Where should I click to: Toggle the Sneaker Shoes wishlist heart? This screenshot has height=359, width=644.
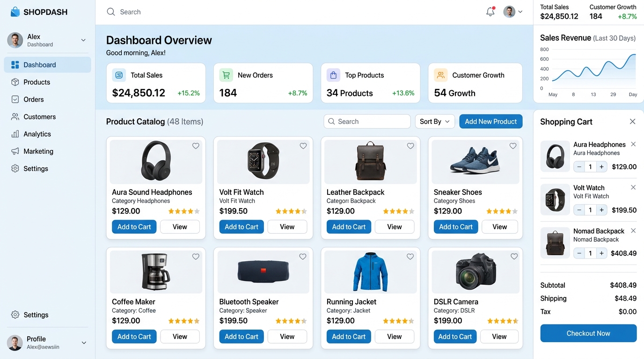point(513,146)
